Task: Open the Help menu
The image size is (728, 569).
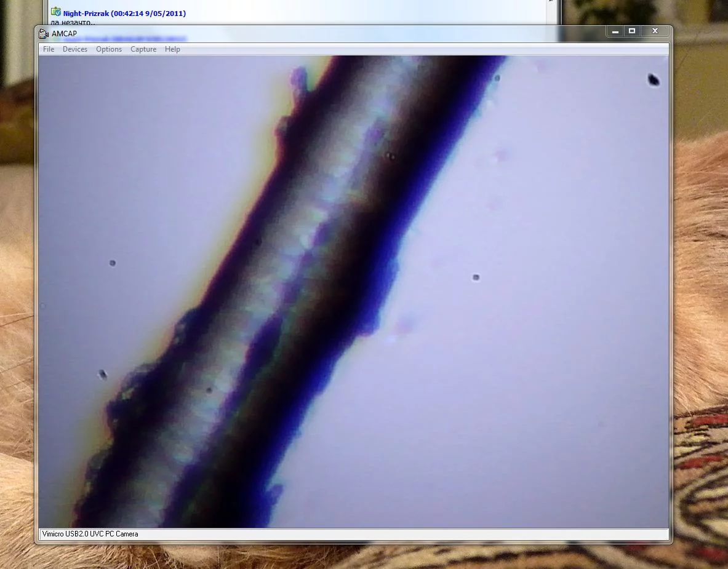Action: 172,49
